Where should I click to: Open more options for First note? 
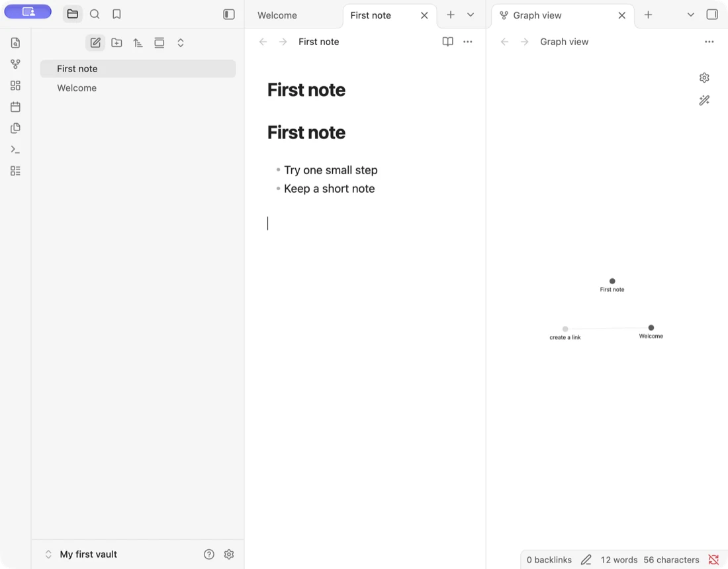pyautogui.click(x=467, y=42)
